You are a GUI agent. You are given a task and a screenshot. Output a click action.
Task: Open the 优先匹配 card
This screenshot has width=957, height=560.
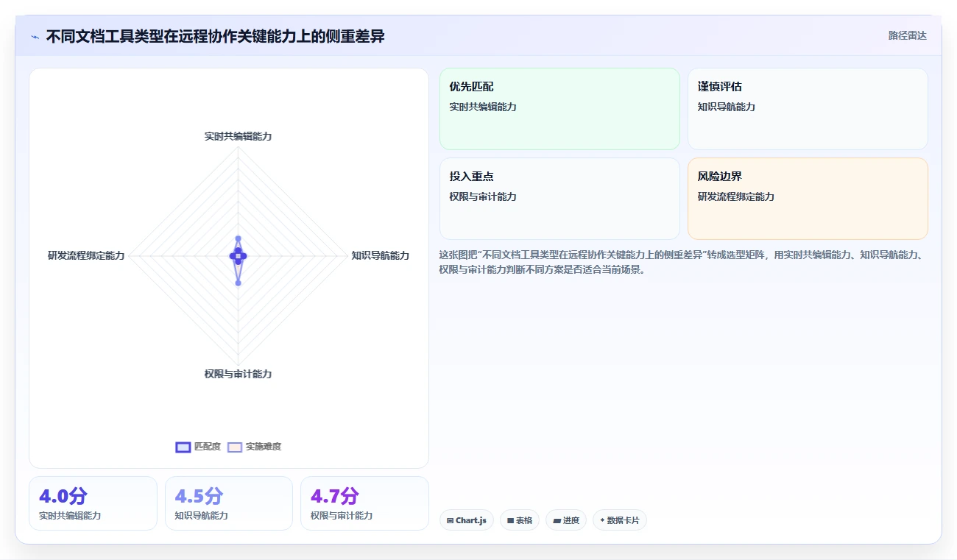pyautogui.click(x=559, y=109)
